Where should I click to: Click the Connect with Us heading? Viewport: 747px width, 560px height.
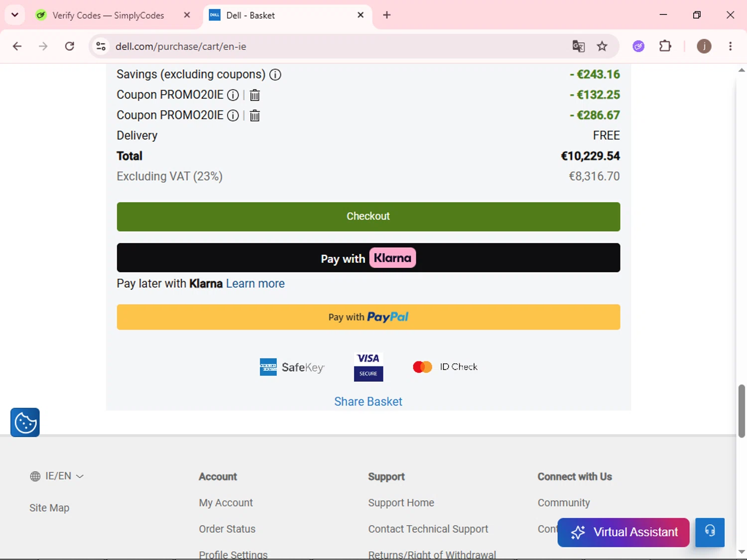click(x=575, y=477)
